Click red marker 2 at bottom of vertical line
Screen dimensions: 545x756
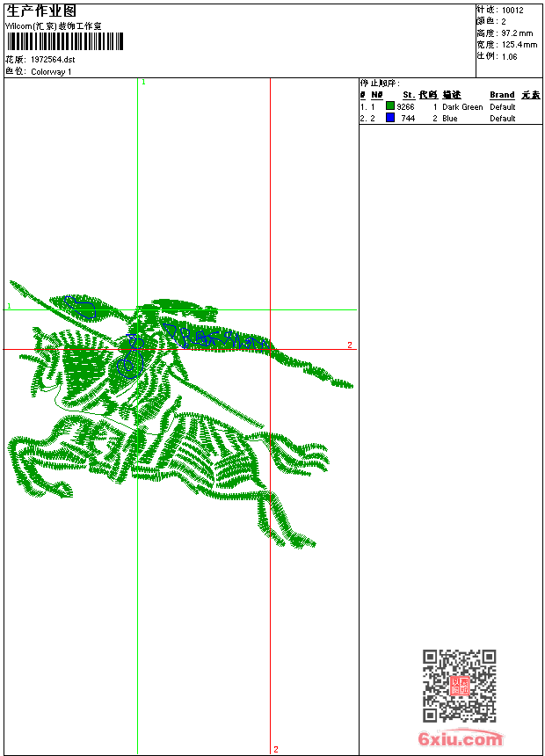pos(276,749)
